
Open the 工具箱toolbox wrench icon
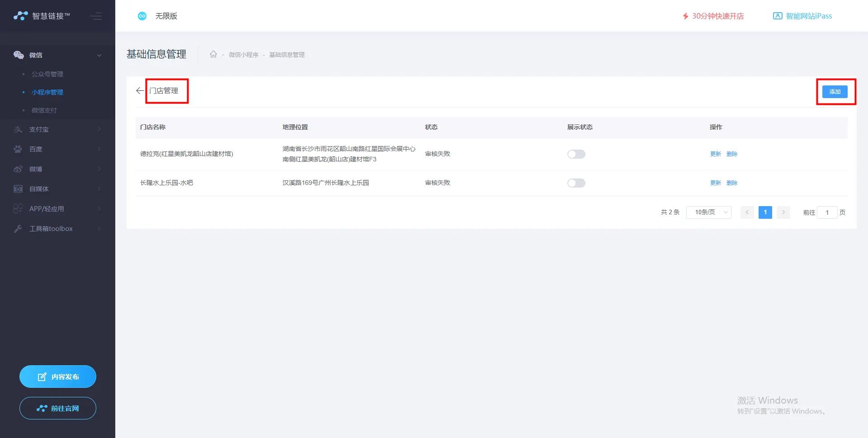(18, 229)
